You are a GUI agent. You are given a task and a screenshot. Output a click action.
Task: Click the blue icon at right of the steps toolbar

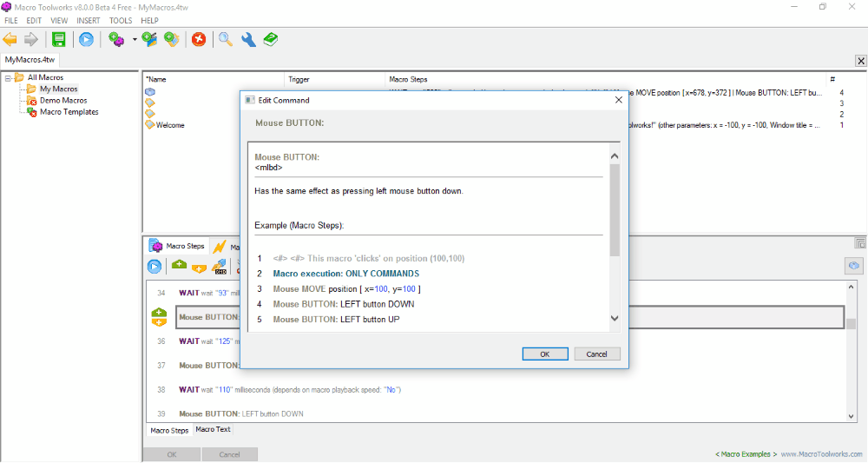click(x=853, y=266)
